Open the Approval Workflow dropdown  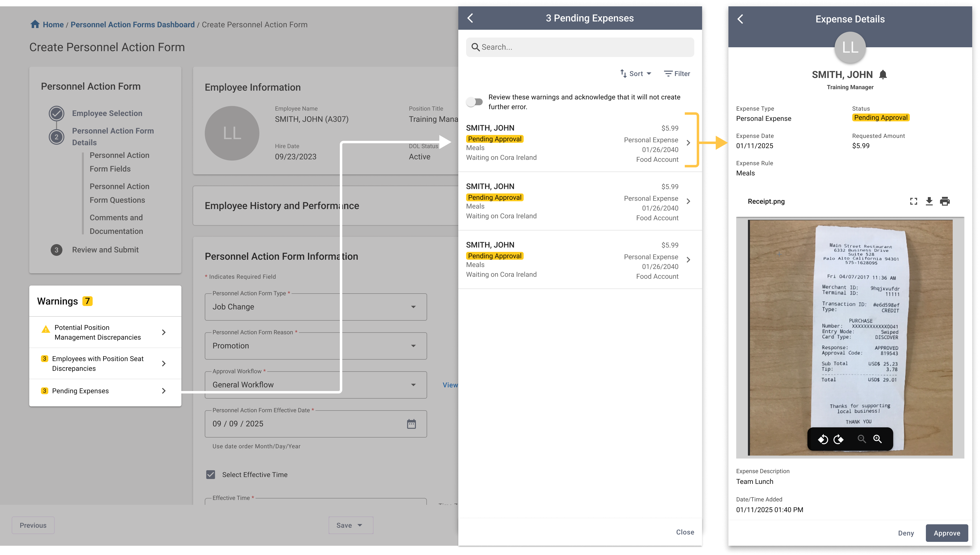pyautogui.click(x=316, y=385)
